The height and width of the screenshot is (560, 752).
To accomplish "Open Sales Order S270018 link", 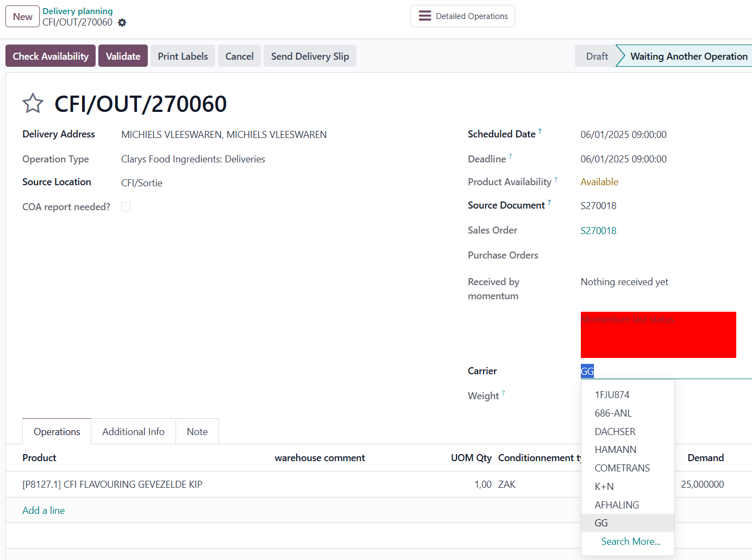I will pos(598,231).
